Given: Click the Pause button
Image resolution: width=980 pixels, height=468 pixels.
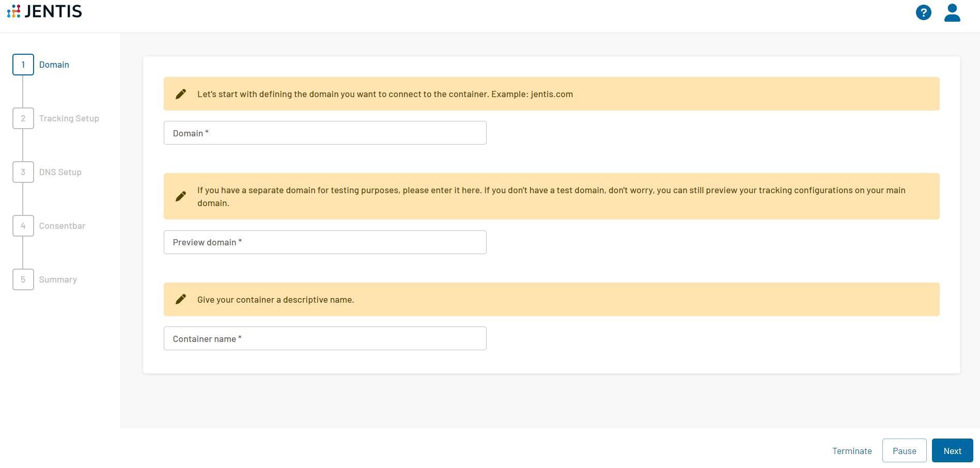Looking at the screenshot, I should pos(904,450).
